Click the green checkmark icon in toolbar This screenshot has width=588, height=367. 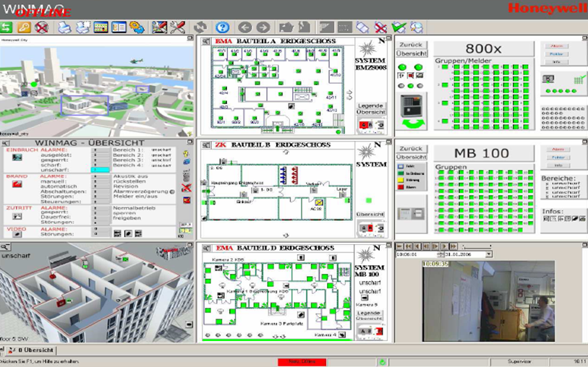[x=398, y=27]
